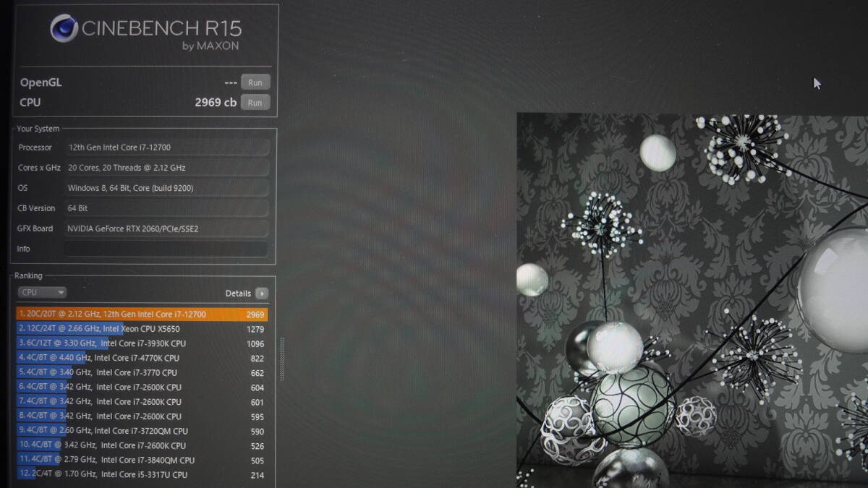Viewport: 868px width, 488px height.
Task: Select the OS field Windows 8, 64 Bit
Action: tap(166, 188)
